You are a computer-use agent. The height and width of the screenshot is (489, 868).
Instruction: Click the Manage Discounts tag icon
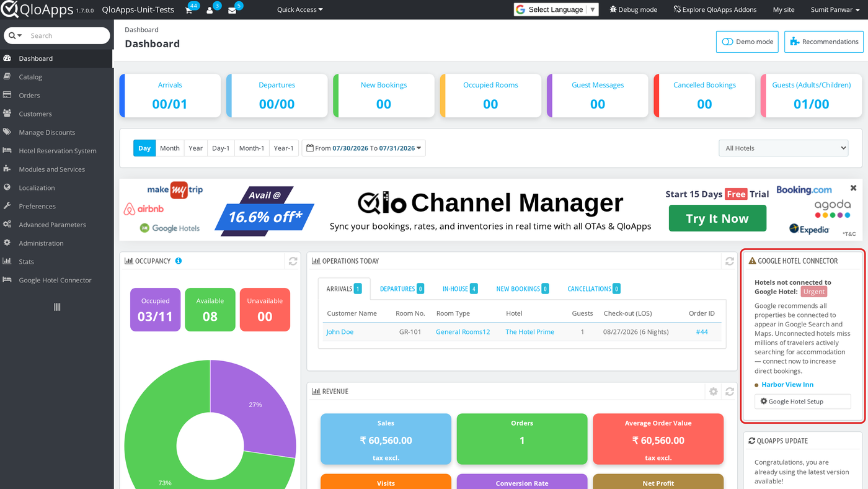[7, 132]
